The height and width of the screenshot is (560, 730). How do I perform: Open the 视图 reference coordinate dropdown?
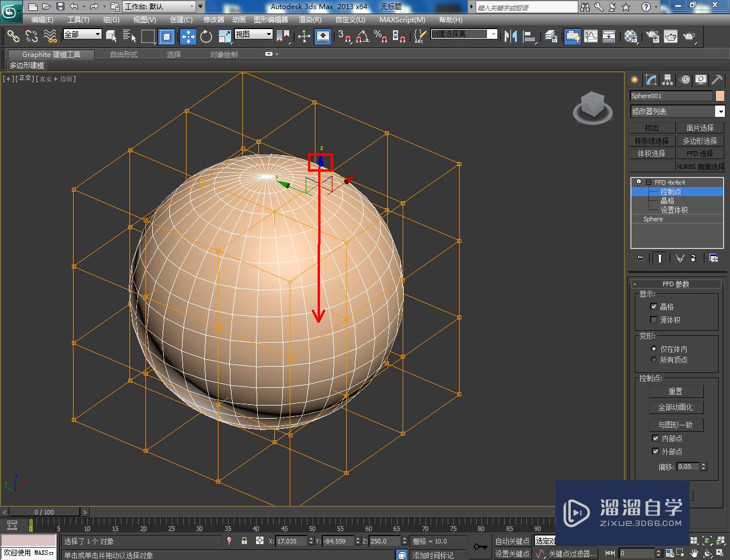click(254, 34)
